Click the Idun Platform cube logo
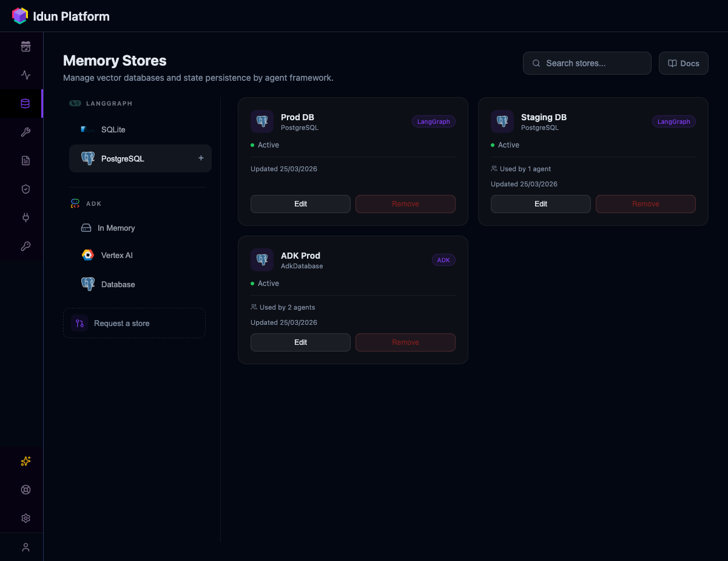The width and height of the screenshot is (728, 561). 20,16
